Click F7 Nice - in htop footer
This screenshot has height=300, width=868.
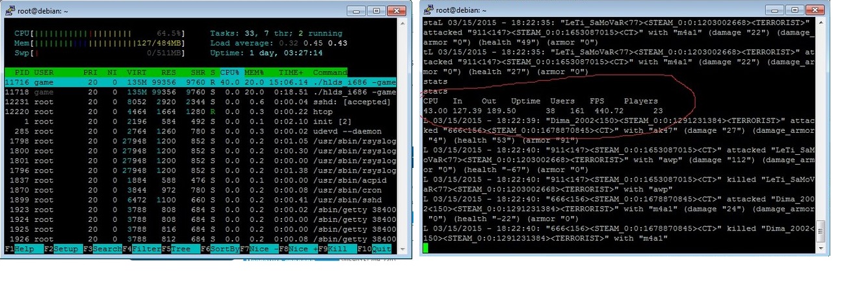[259, 249]
